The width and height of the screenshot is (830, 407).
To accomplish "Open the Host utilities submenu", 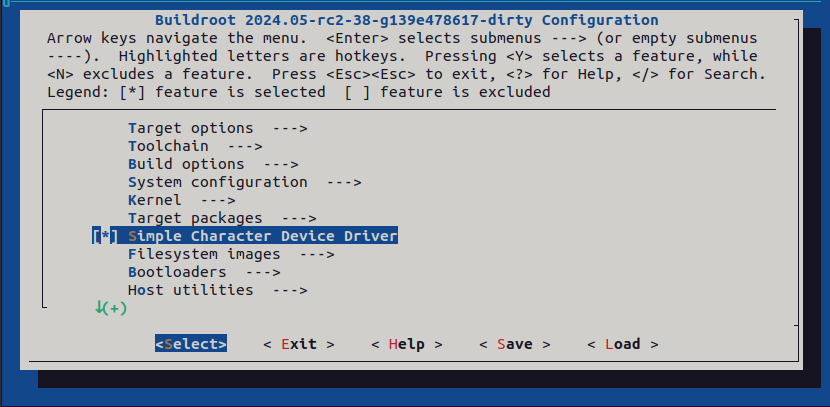I will click(218, 290).
